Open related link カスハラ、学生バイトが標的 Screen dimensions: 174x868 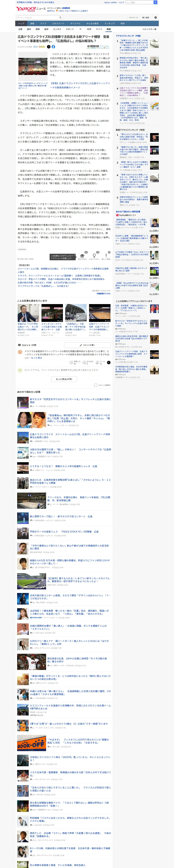point(61,279)
